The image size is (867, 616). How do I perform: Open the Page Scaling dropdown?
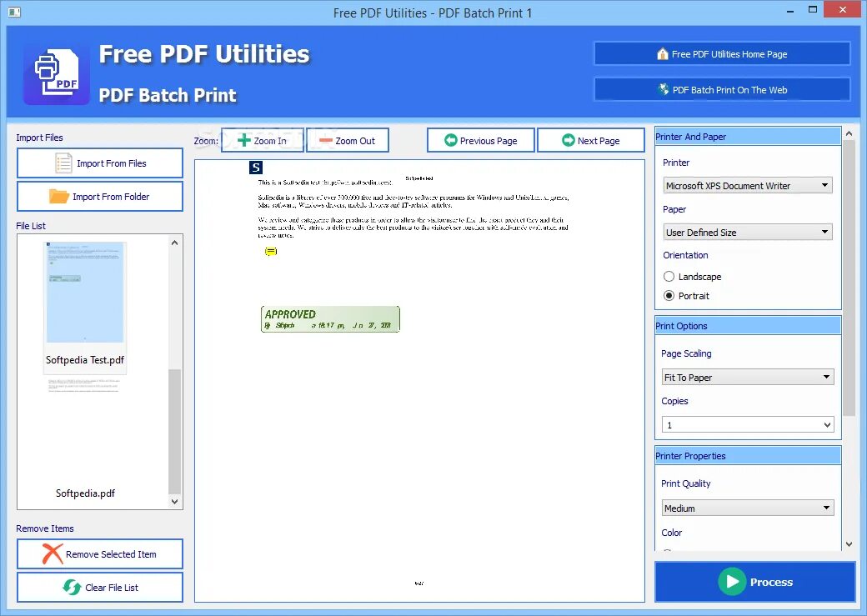coord(748,377)
